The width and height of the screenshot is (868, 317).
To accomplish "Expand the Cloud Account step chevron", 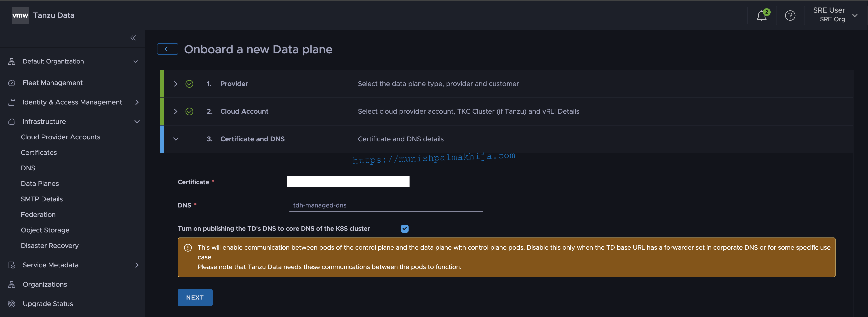I will [x=176, y=112].
